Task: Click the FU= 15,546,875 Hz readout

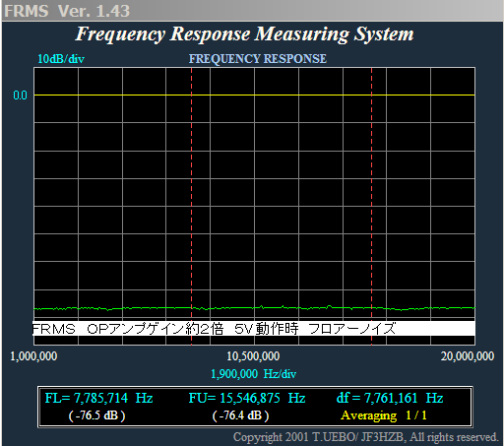Action: pos(247,398)
